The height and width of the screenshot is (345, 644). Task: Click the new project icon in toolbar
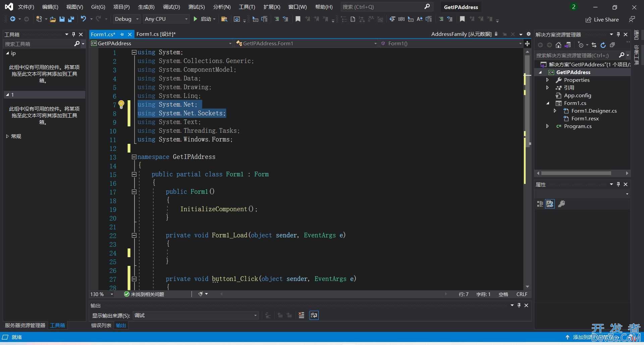click(39, 19)
